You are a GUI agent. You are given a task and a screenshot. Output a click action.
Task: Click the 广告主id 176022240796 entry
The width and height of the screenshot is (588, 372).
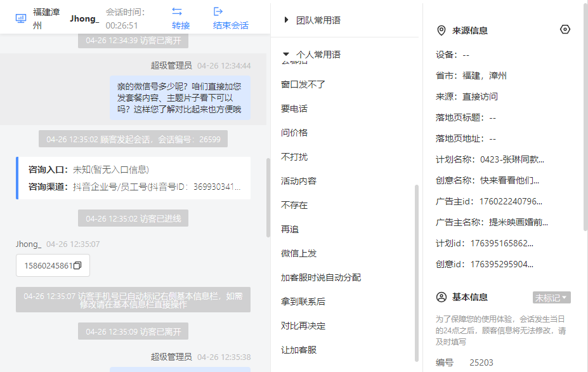pos(488,202)
